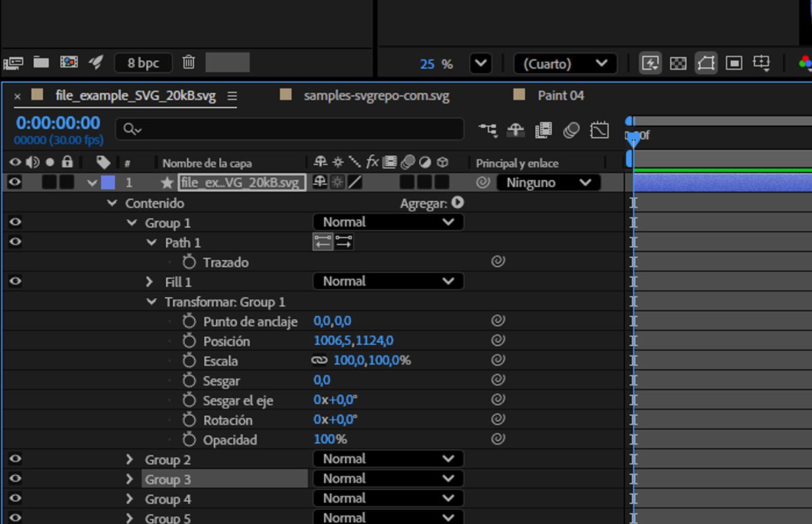Viewport: 812px width, 524px height.
Task: Open the Ninguno parent dropdown
Action: pos(549,183)
